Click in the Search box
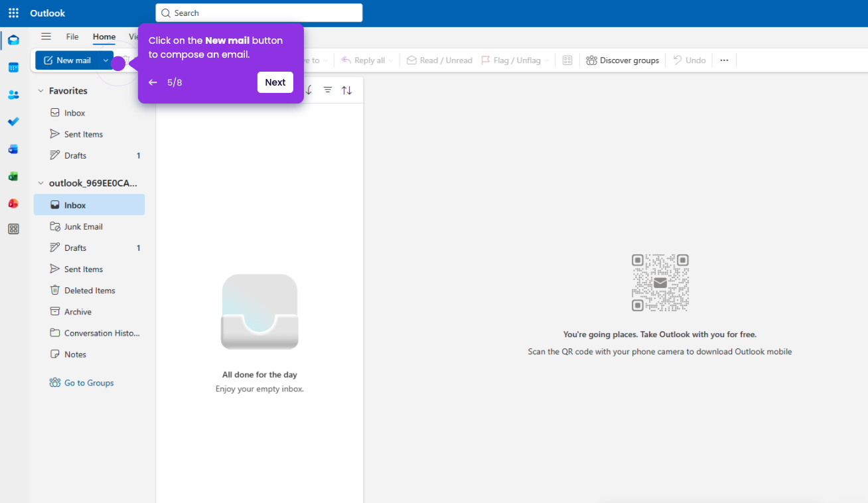 259,13
